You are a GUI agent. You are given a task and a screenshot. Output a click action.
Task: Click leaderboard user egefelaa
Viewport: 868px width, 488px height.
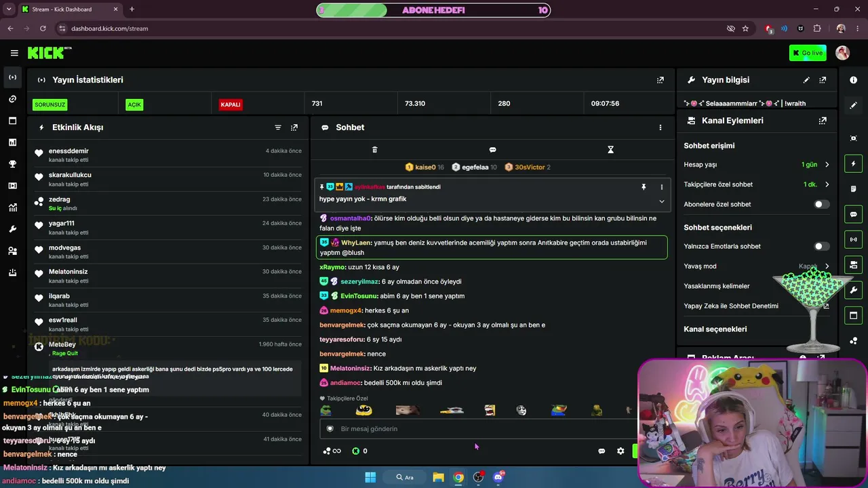[474, 167]
